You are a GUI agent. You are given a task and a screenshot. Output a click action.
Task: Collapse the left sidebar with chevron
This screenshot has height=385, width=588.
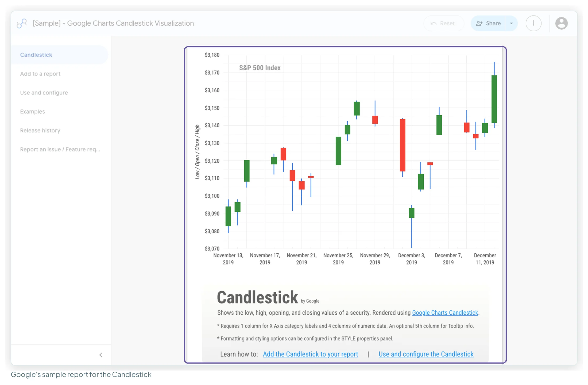101,355
